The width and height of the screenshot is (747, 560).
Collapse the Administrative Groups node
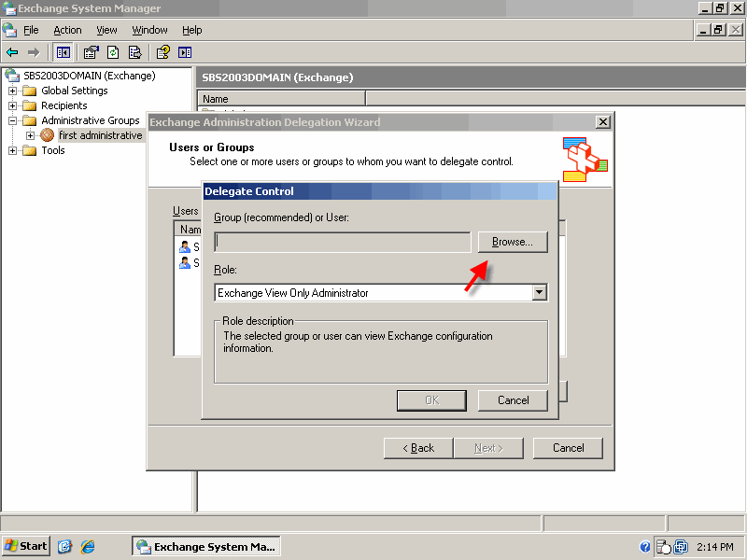tap(13, 120)
